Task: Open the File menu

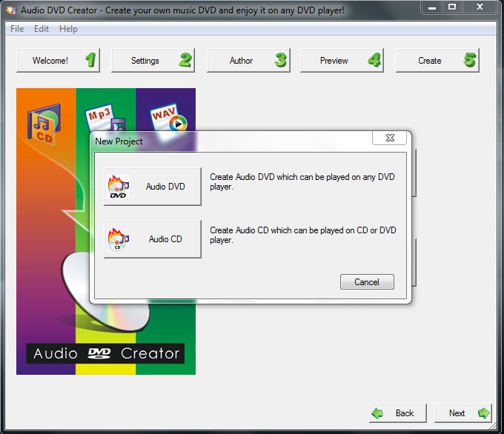Action: tap(17, 29)
